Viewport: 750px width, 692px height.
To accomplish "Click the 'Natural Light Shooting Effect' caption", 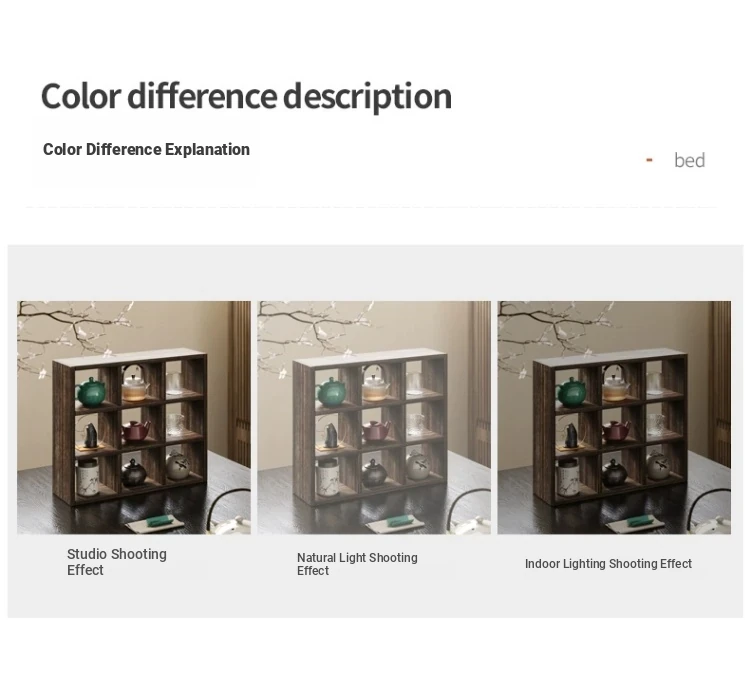I will (357, 564).
